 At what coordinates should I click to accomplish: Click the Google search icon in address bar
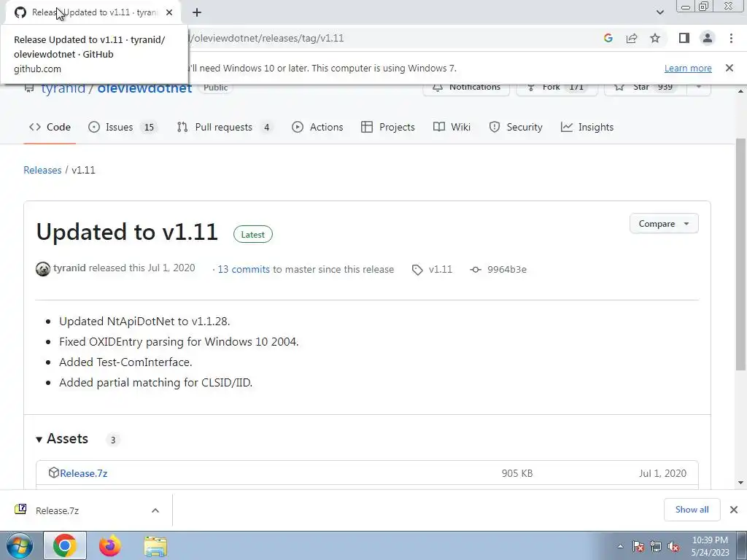pyautogui.click(x=608, y=38)
